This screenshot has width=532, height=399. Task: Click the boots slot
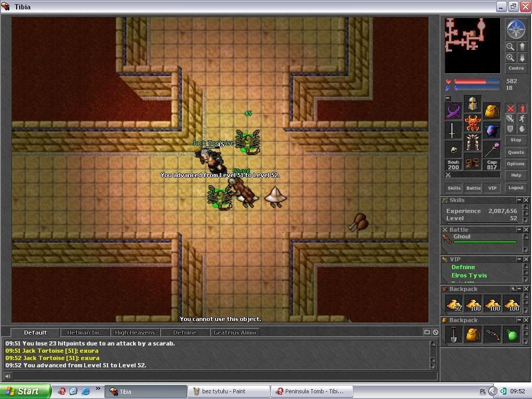472,162
